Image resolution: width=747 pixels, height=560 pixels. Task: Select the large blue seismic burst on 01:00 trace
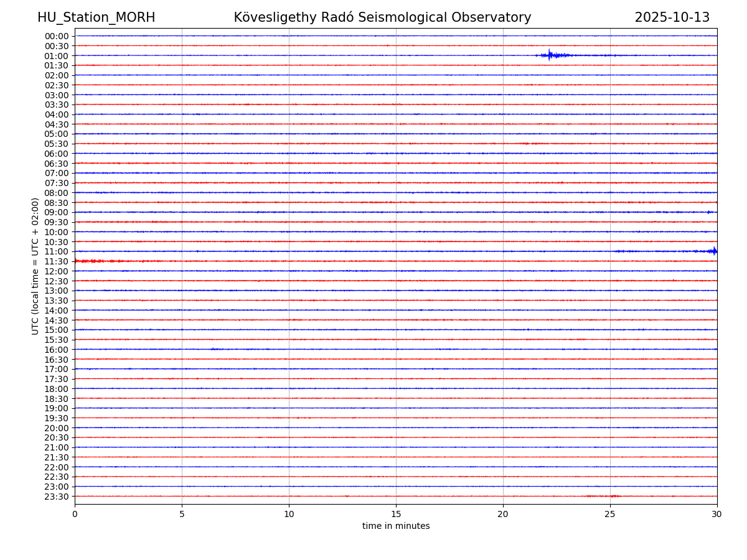[x=550, y=55]
